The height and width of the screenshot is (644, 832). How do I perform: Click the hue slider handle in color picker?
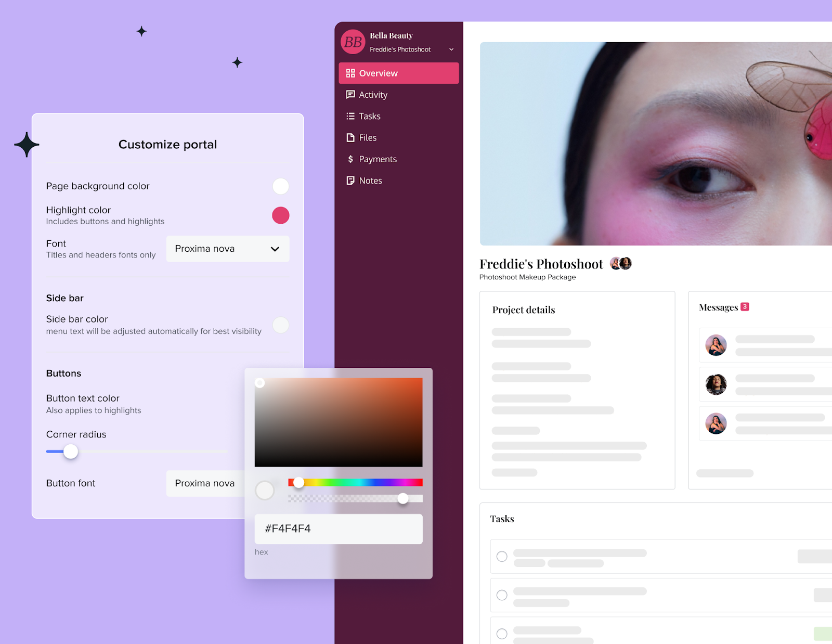point(298,483)
